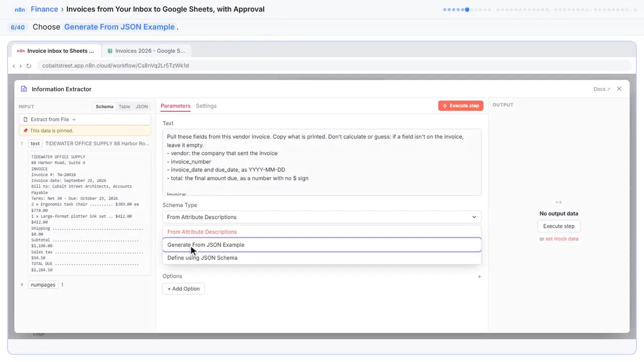Viewport: 644px width, 362px height.
Task: Click the browser address bar
Action: (x=334, y=66)
